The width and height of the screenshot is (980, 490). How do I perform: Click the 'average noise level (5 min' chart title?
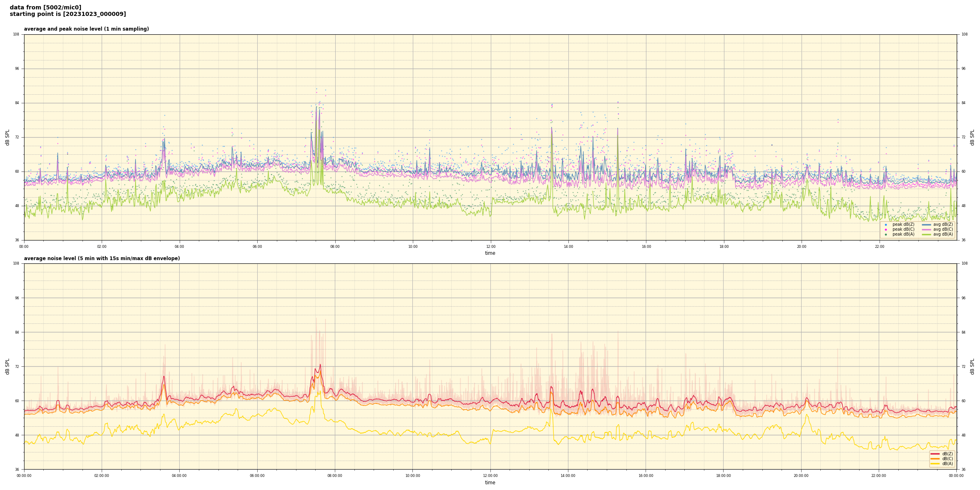(x=102, y=258)
